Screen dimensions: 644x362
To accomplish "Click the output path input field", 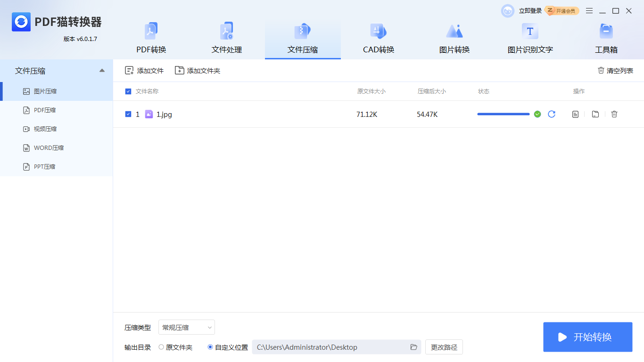I will 337,347.
